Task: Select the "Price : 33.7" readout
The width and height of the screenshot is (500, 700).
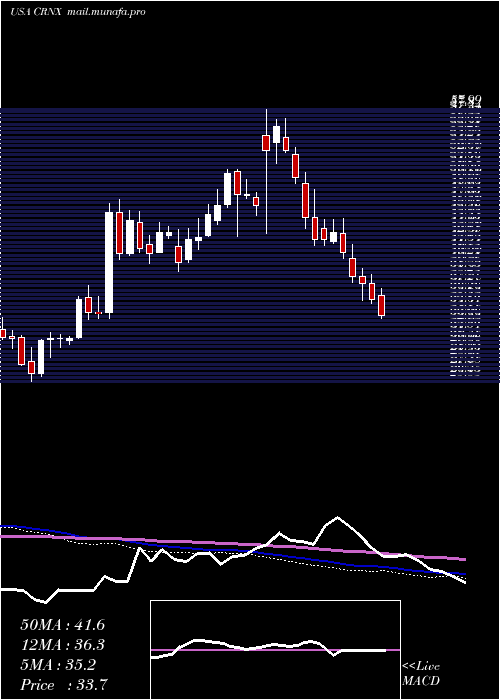Action: click(63, 684)
